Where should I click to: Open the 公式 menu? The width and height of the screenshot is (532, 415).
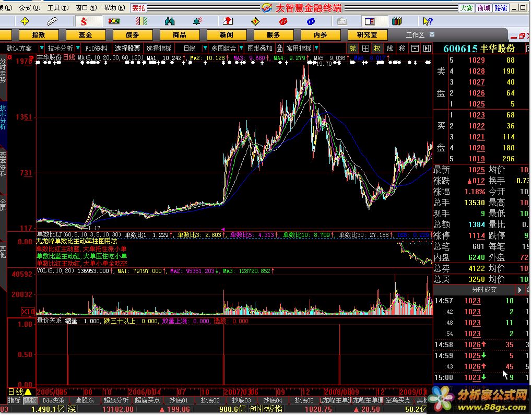[x=29, y=7]
